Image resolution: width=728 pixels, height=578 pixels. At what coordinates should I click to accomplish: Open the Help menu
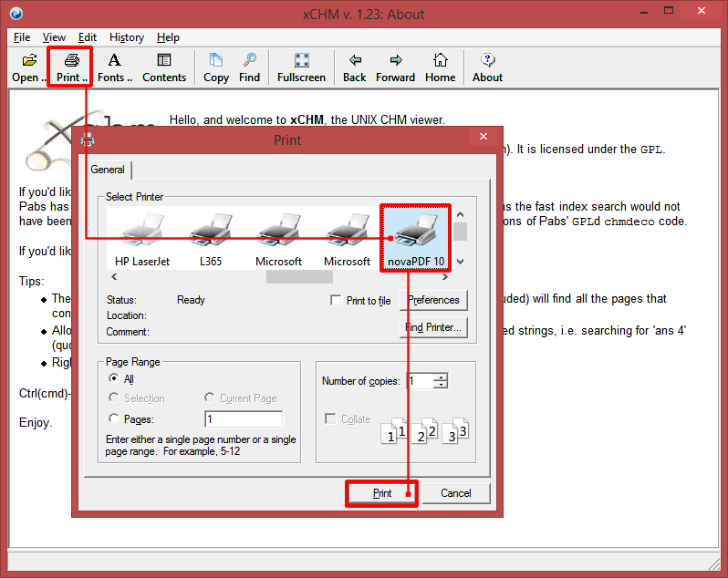tap(168, 37)
